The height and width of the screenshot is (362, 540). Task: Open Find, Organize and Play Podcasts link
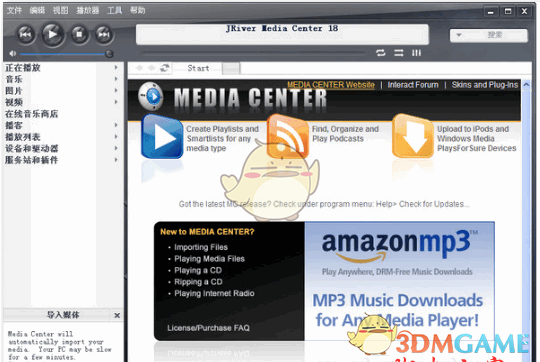(345, 134)
